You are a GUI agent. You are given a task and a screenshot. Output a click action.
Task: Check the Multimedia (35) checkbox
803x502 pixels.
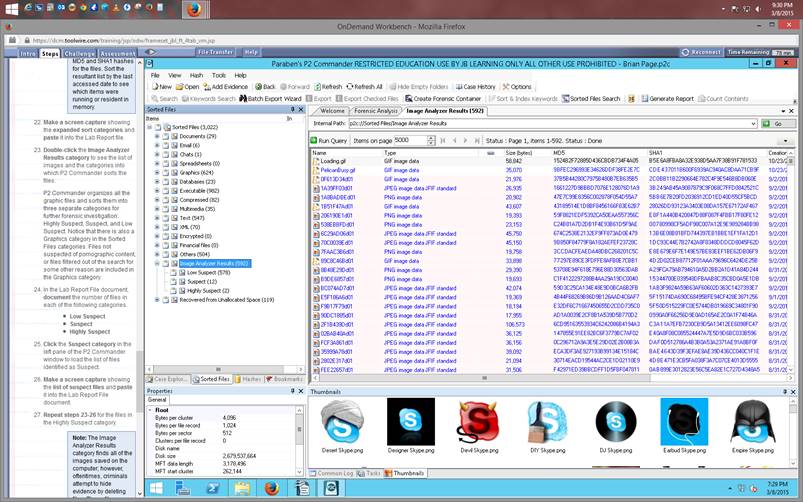point(165,209)
